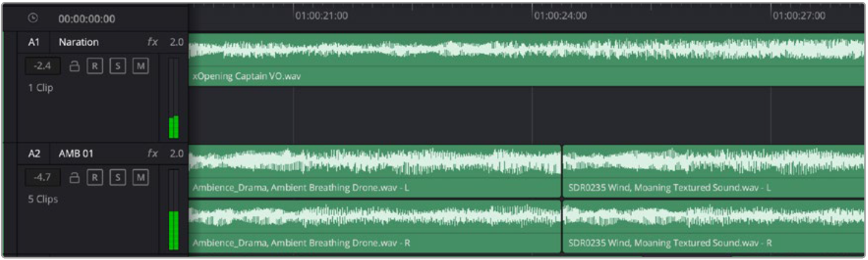Click the 00:00:00:00 timecode display
The width and height of the screenshot is (868, 260).
[87, 19]
